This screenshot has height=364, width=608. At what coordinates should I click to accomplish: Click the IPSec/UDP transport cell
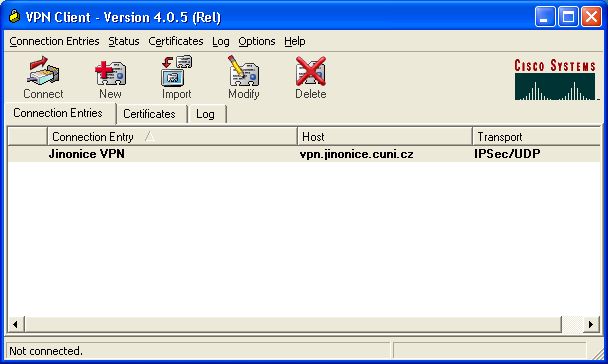point(507,154)
